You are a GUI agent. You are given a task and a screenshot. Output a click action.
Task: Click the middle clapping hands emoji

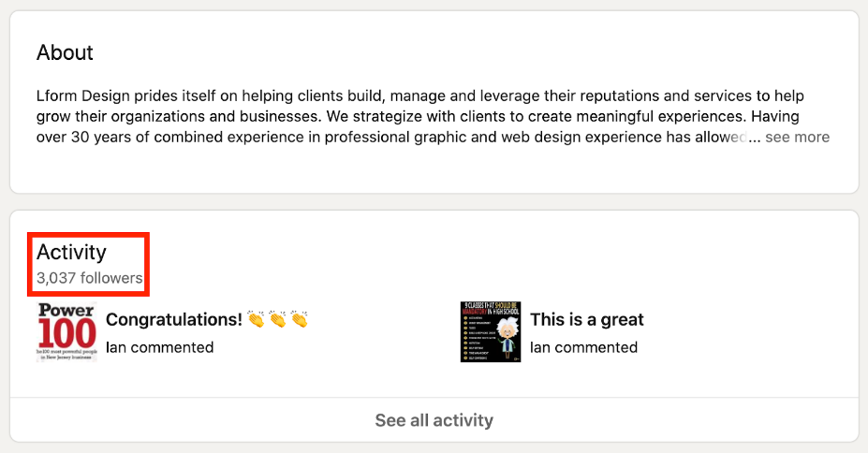click(x=278, y=320)
